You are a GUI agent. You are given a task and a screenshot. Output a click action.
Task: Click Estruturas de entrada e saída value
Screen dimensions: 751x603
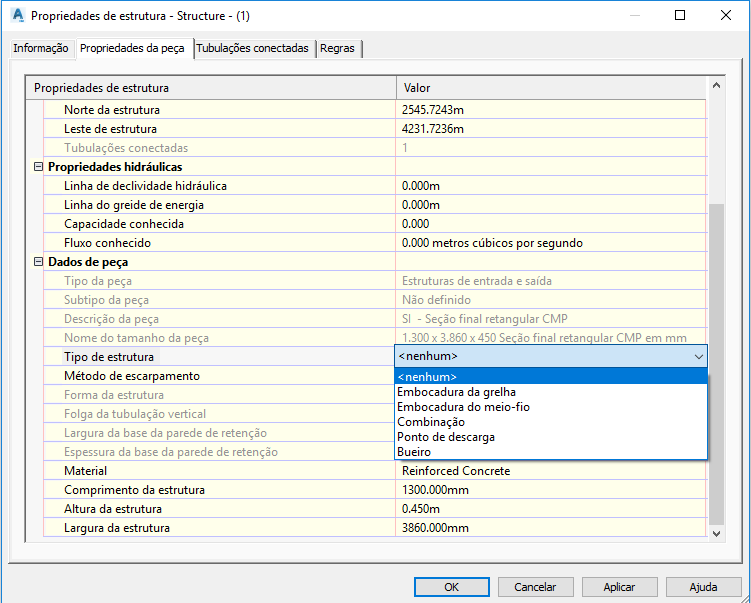pos(477,281)
